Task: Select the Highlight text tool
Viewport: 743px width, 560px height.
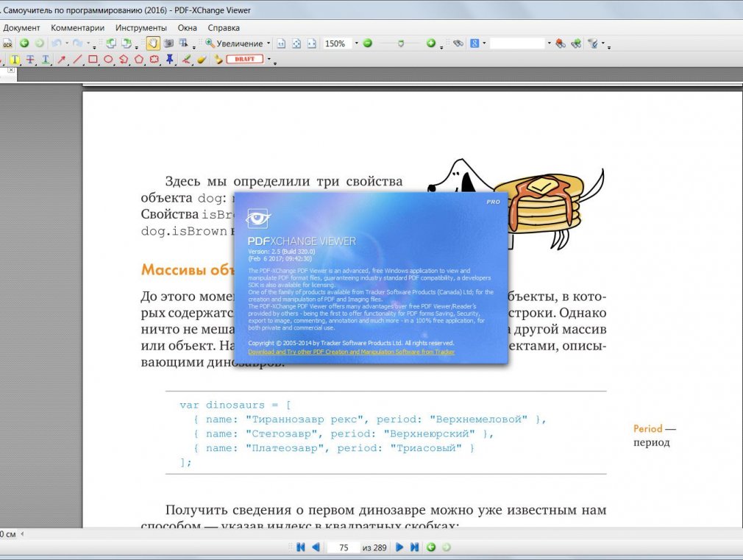Action: point(15,60)
